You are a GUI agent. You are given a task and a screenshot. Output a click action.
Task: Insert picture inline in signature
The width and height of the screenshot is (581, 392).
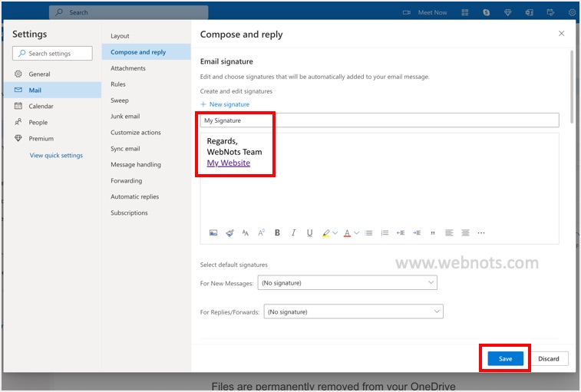pos(213,232)
